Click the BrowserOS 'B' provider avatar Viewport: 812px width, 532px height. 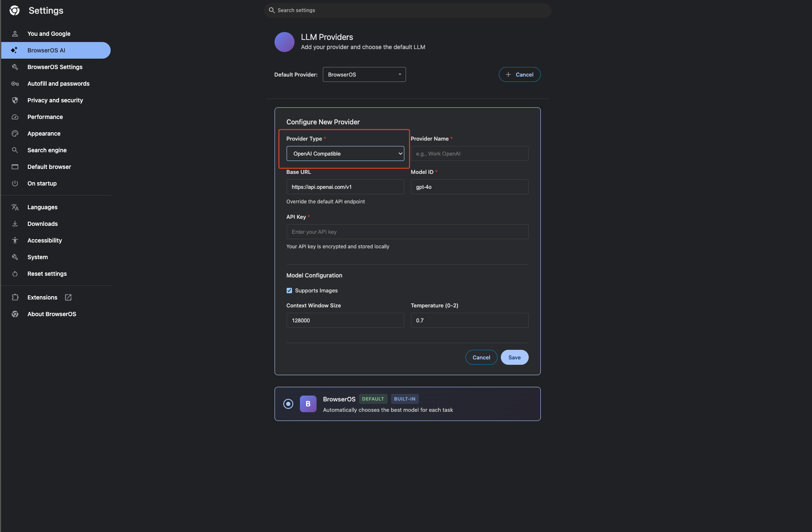point(308,403)
